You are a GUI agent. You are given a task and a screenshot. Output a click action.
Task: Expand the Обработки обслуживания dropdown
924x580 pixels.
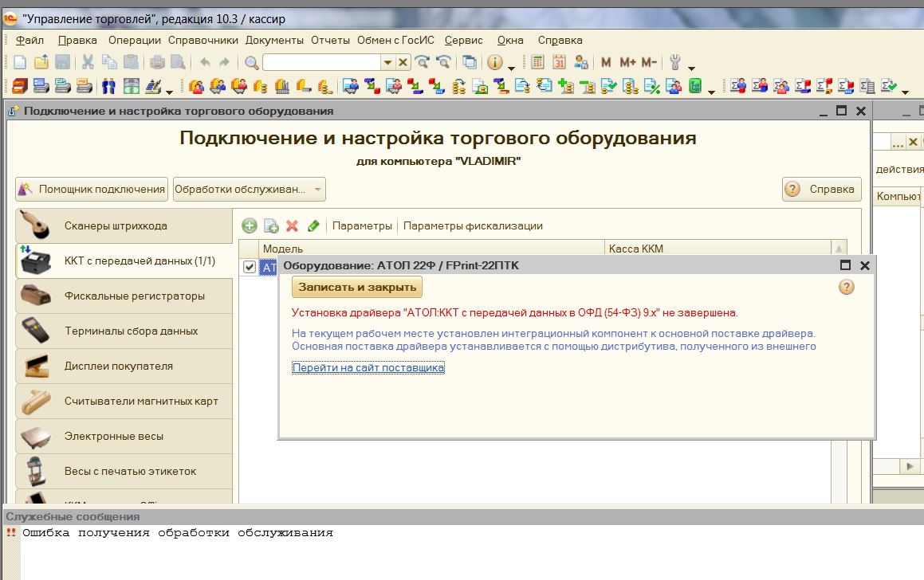[317, 190]
